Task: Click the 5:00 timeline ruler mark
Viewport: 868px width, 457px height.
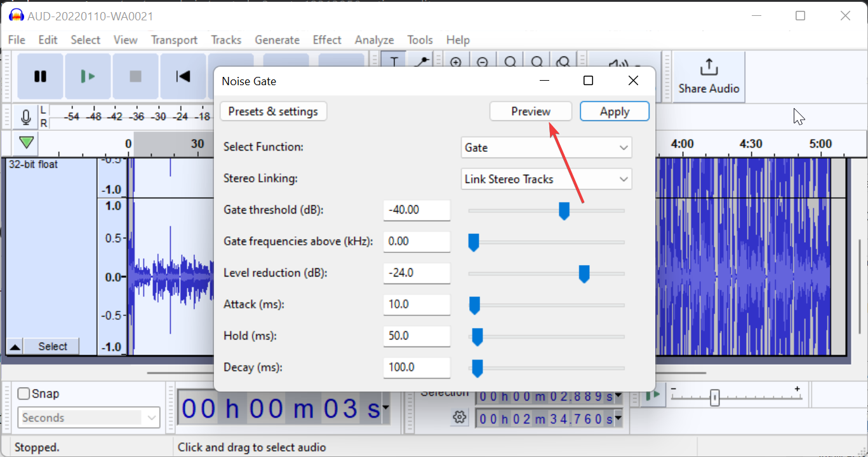Action: point(820,144)
